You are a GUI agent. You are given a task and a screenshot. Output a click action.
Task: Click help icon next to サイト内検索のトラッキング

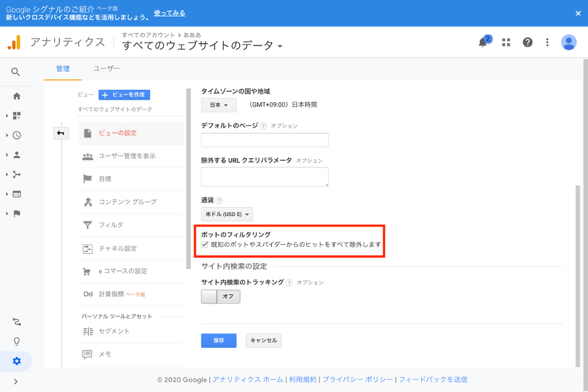(289, 283)
